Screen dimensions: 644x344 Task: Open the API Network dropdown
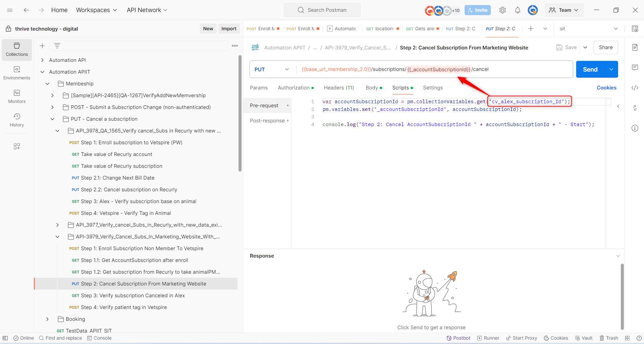(x=147, y=10)
